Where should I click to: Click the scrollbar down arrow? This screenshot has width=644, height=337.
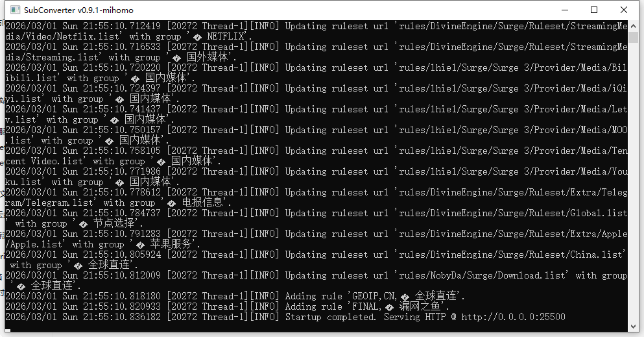click(634, 327)
